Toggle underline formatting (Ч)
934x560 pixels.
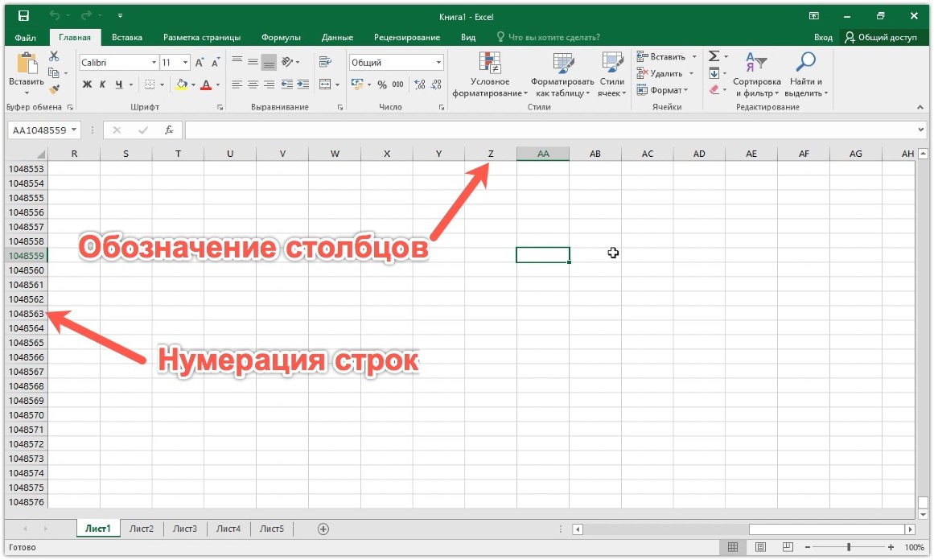point(118,84)
